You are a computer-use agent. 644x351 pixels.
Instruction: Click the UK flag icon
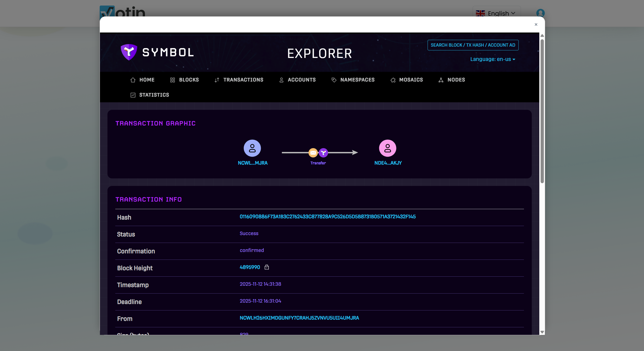pos(480,13)
